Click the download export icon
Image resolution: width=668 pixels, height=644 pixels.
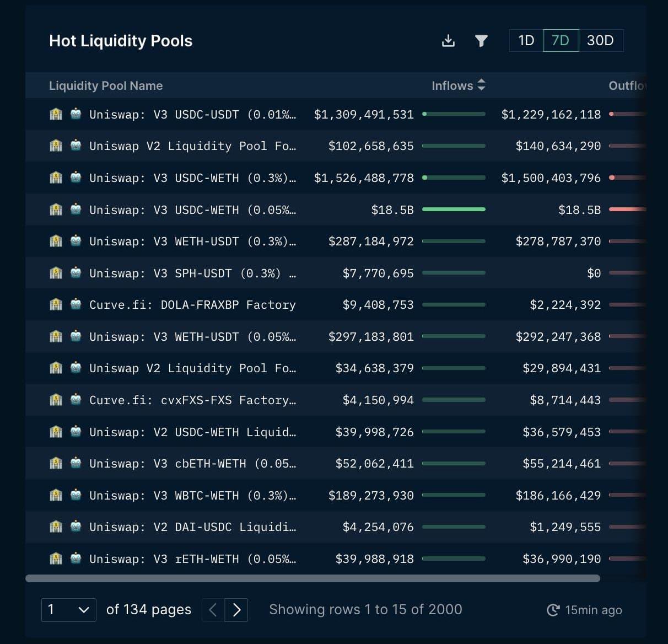[448, 41]
